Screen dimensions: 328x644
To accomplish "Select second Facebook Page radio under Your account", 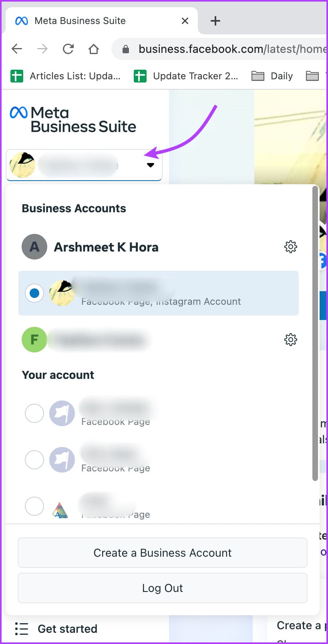I will (34, 460).
